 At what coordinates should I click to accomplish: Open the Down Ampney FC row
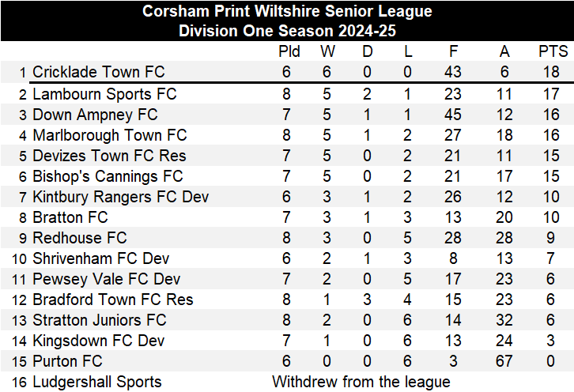tap(95, 115)
